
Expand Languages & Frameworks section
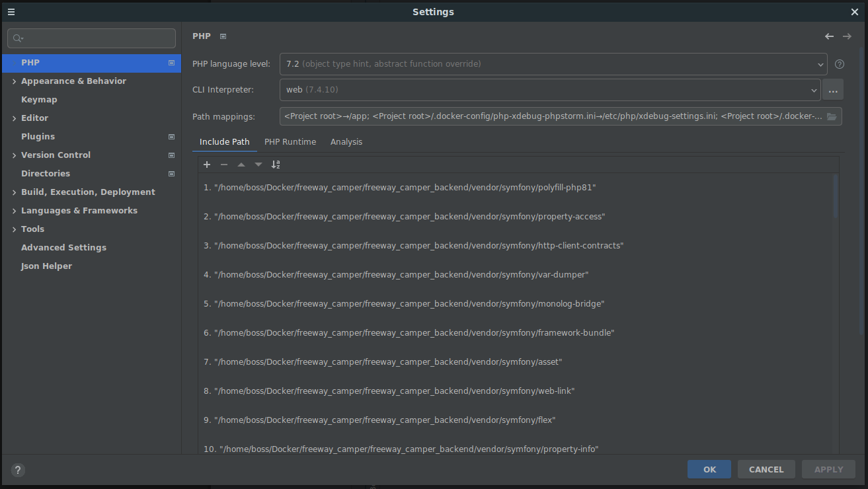[x=14, y=211]
